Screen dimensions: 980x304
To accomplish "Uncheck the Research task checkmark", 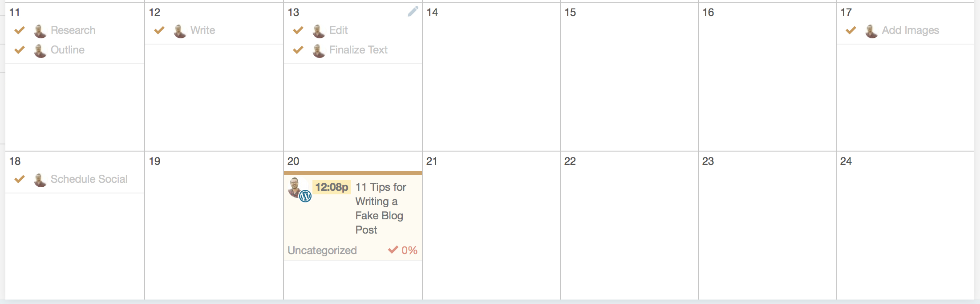I will pos(20,30).
